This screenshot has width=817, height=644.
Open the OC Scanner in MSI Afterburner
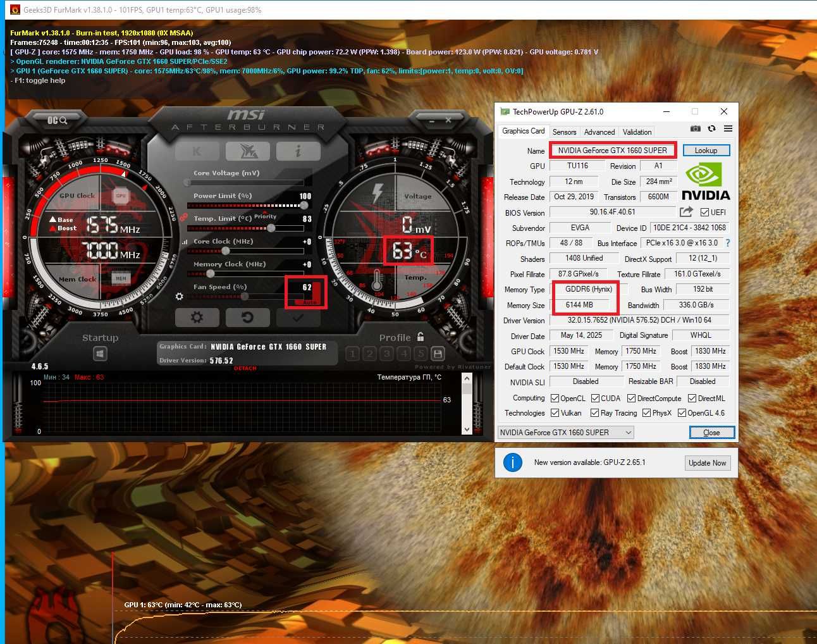point(58,120)
